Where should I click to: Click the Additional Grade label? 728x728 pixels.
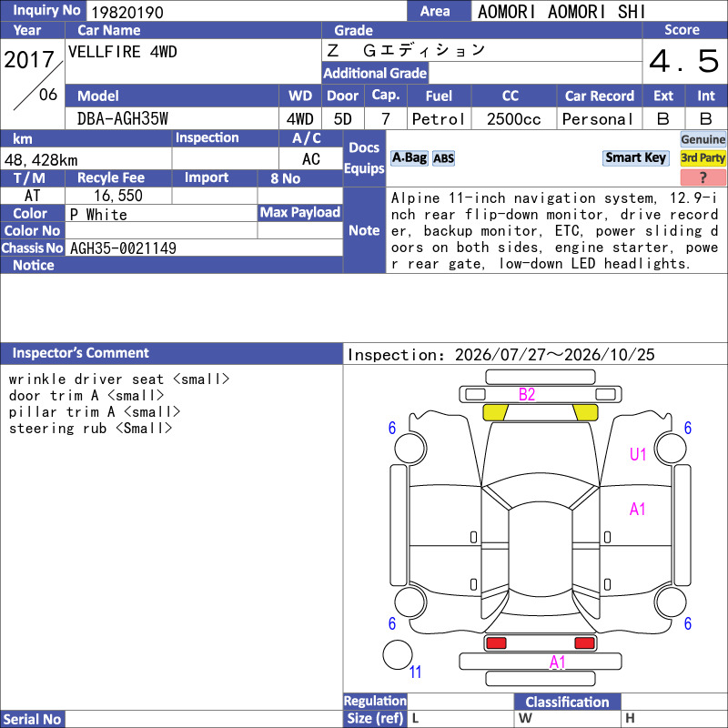point(375,73)
